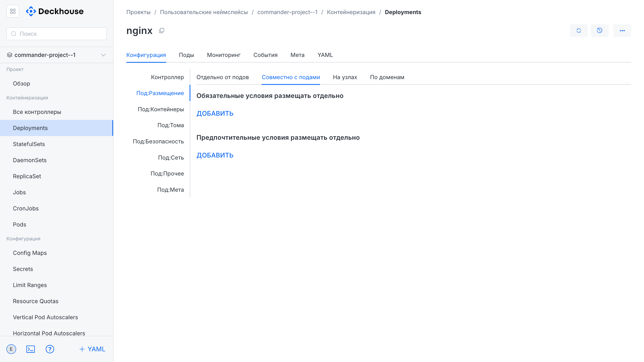Add a preferred condition via second ДОБАВИТЬ
The width and height of the screenshot is (644, 362).
(x=215, y=155)
